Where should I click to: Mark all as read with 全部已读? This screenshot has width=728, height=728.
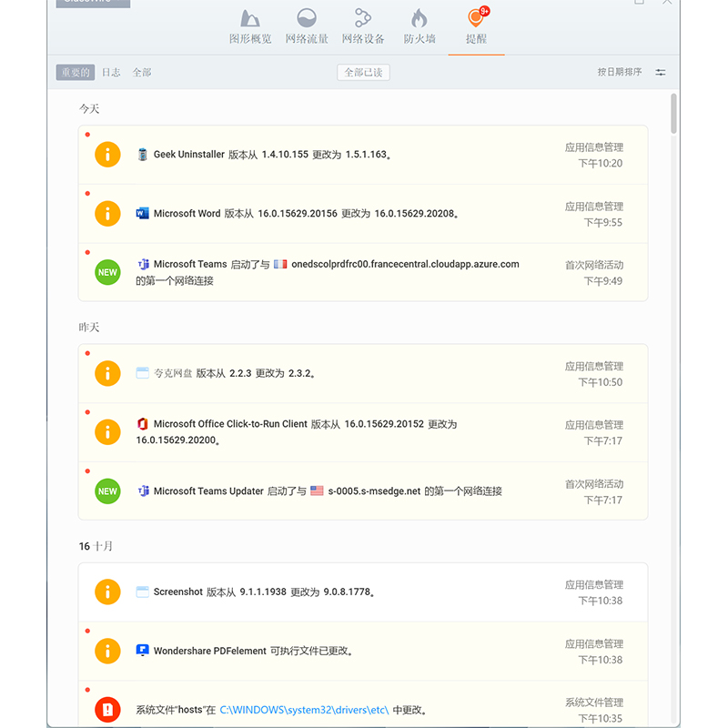click(363, 73)
